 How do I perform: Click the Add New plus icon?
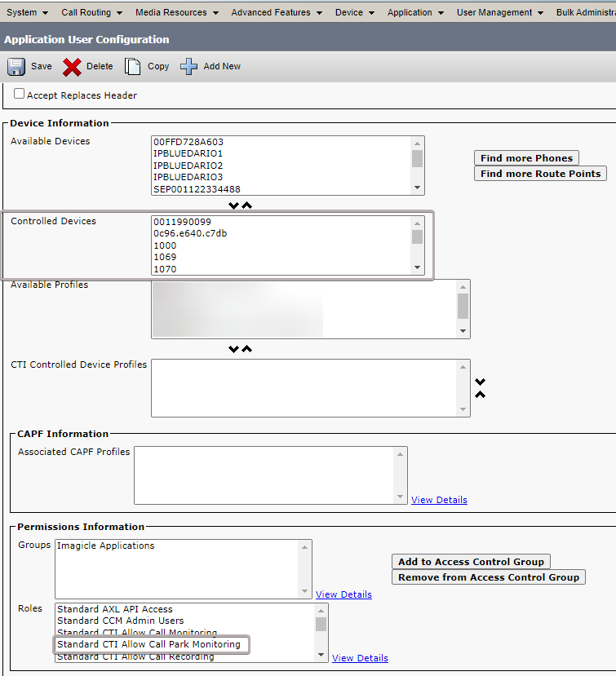[189, 67]
